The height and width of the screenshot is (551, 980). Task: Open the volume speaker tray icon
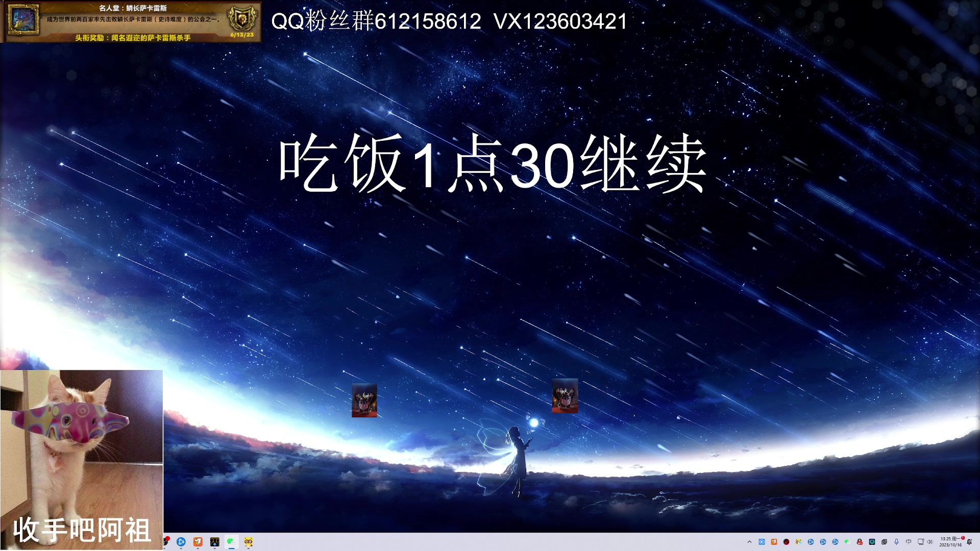pos(929,542)
